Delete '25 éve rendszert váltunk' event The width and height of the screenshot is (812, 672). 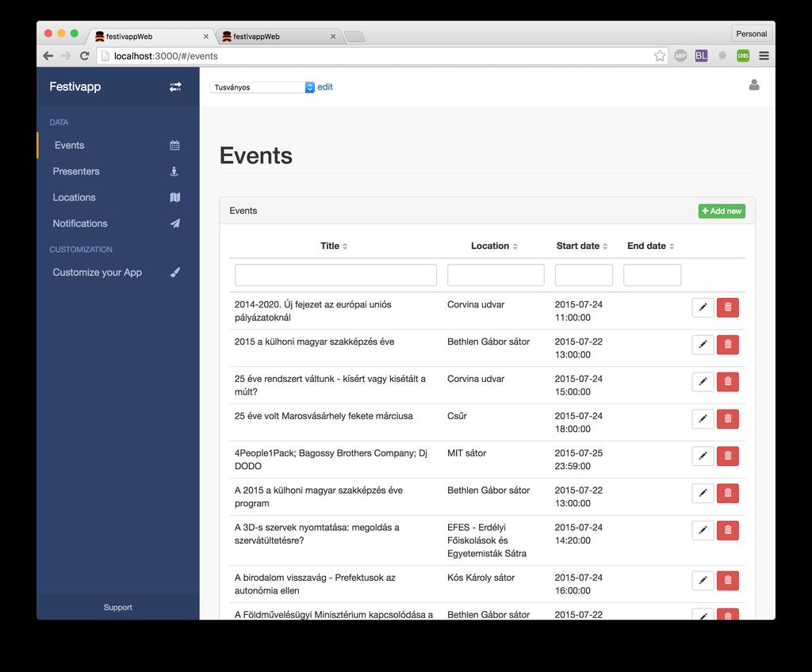click(x=728, y=382)
